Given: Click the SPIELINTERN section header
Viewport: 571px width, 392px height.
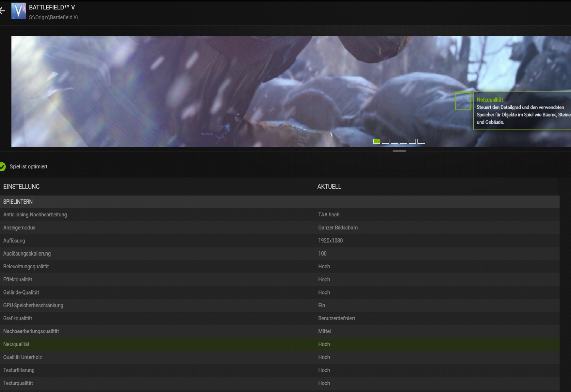Looking at the screenshot, I should [x=280, y=202].
